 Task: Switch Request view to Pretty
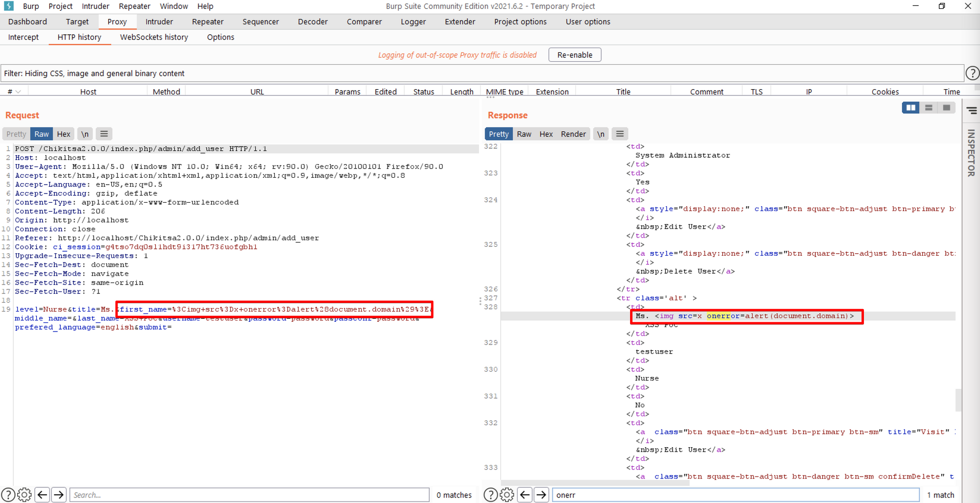(x=16, y=134)
